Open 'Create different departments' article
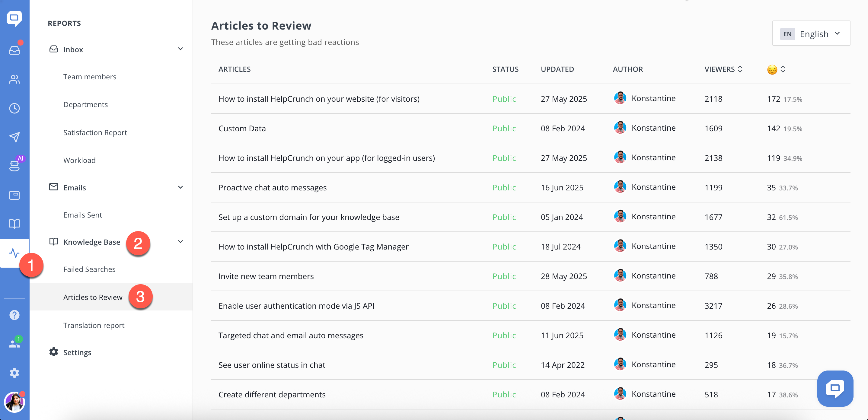The image size is (868, 420). (272, 395)
